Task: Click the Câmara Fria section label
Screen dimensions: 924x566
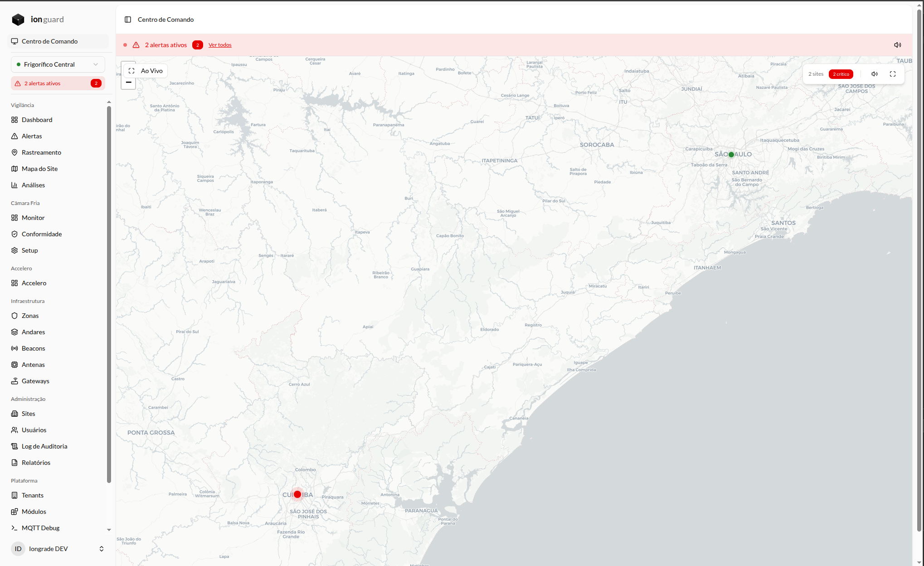Action: 25,203
